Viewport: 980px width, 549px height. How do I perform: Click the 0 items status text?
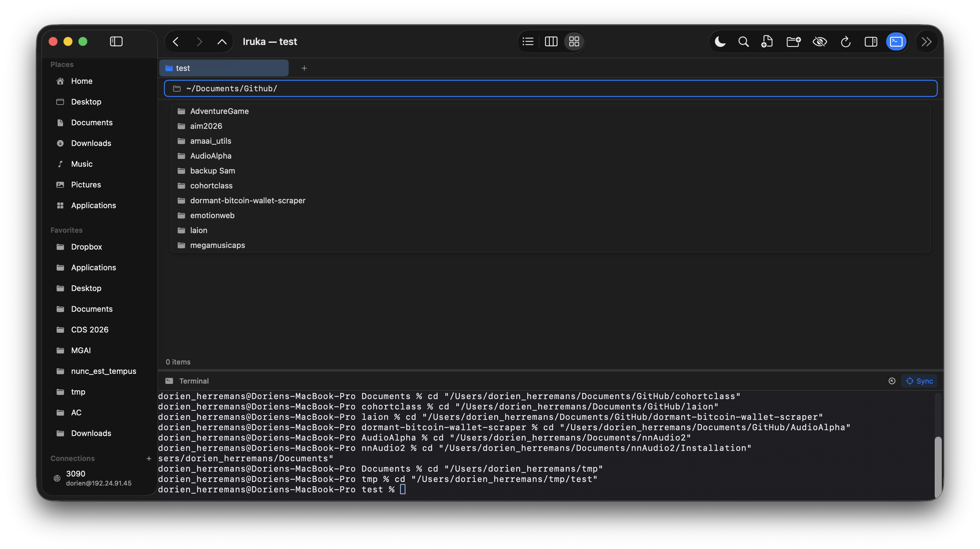click(178, 362)
